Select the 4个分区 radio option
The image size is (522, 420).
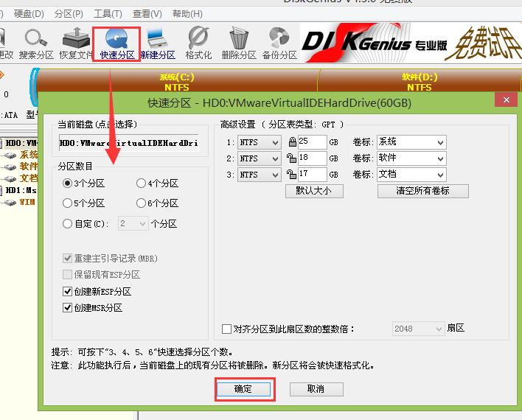pyautogui.click(x=141, y=183)
